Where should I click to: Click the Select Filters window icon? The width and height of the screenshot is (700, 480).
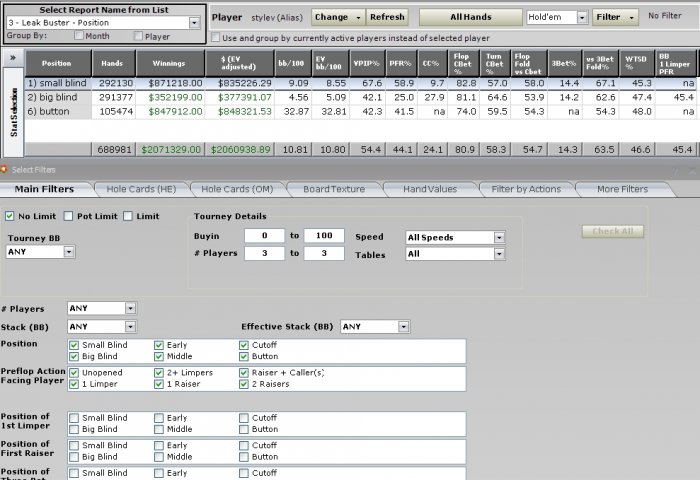(x=5, y=170)
